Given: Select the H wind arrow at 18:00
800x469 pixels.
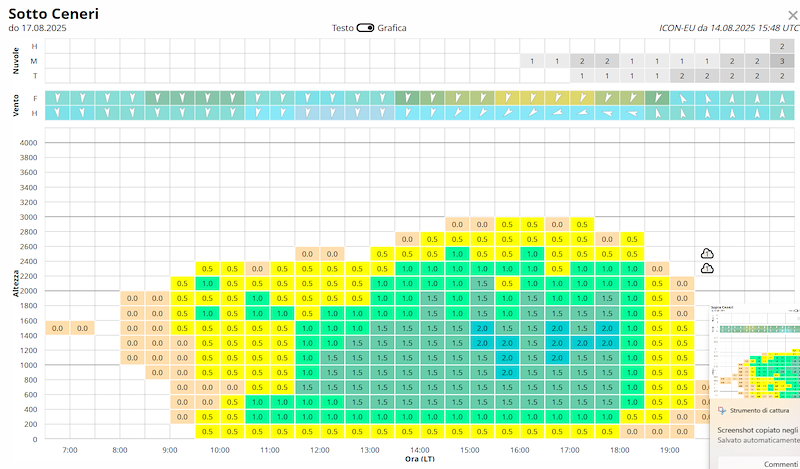Looking at the screenshot, I should [607, 113].
